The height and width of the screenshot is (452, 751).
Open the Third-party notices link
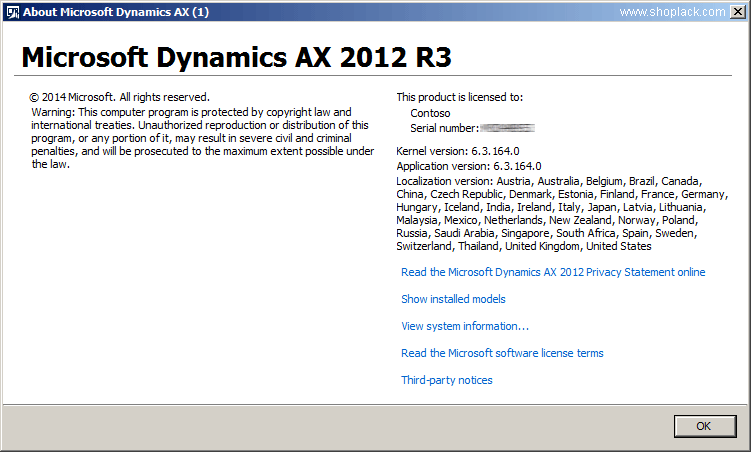coord(447,380)
